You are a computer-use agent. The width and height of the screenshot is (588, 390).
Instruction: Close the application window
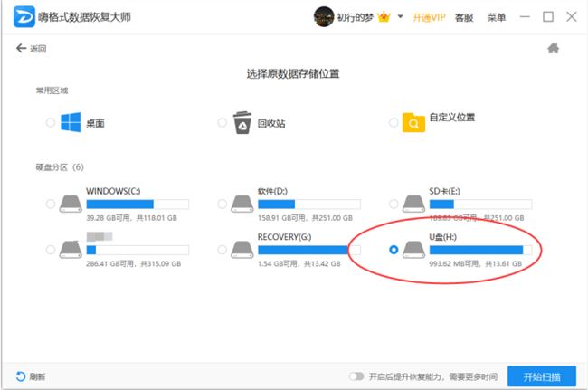point(572,17)
